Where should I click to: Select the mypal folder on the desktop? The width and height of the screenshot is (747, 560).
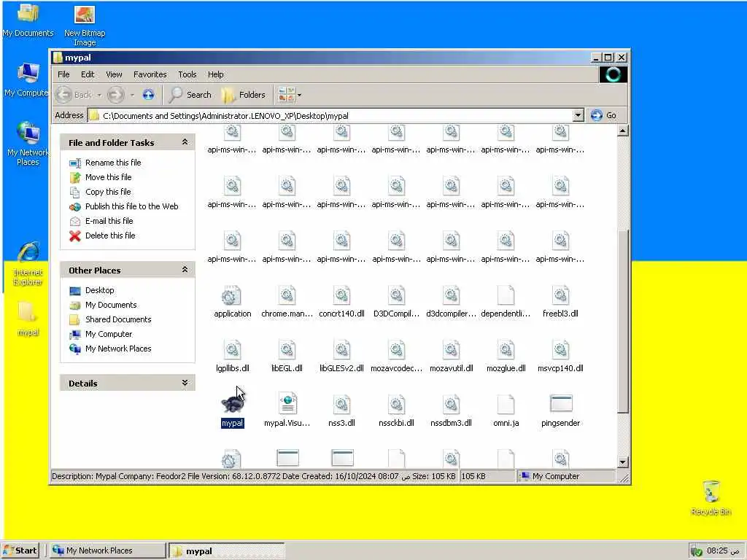[x=28, y=318]
